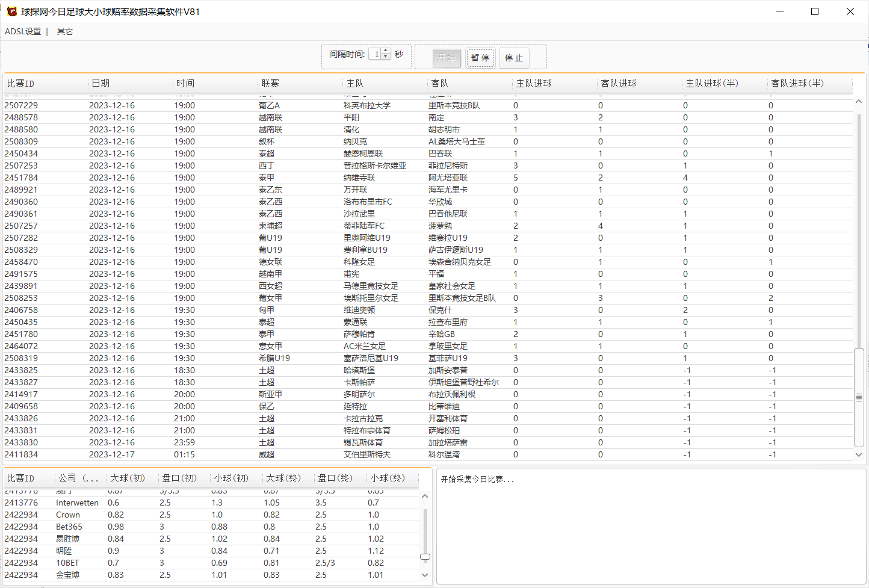Click the 客队进球 column header
This screenshot has width=869, height=588.
[640, 84]
